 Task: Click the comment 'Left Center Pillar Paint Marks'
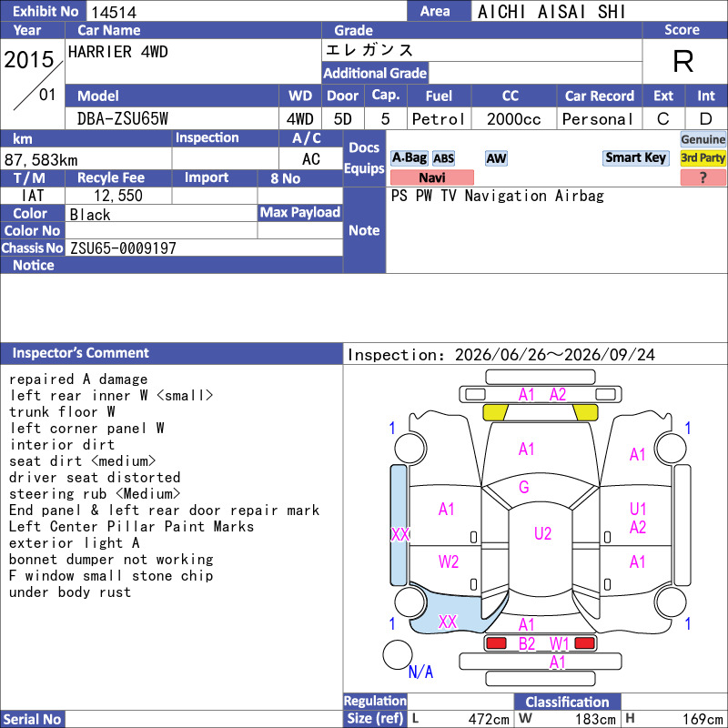pyautogui.click(x=131, y=527)
